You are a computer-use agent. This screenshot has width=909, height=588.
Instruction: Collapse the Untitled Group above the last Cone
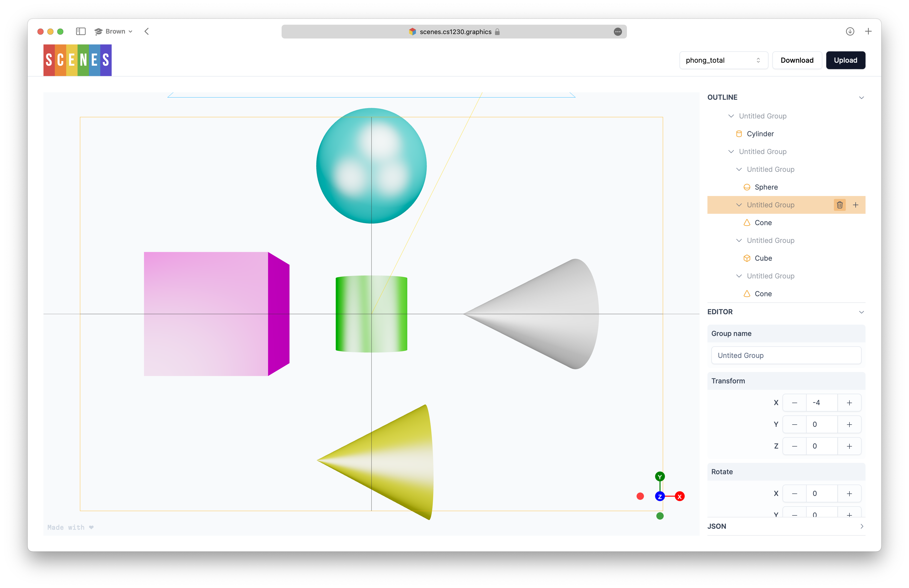click(x=739, y=276)
